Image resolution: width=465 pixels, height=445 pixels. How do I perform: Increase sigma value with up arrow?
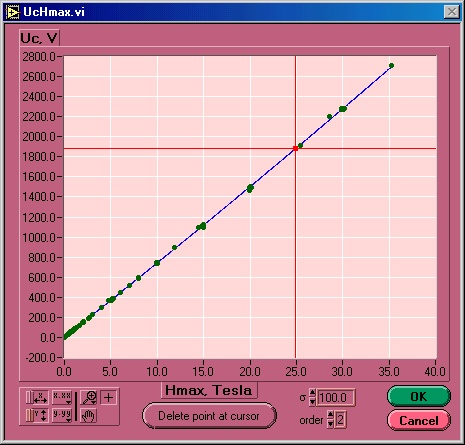[x=312, y=392]
